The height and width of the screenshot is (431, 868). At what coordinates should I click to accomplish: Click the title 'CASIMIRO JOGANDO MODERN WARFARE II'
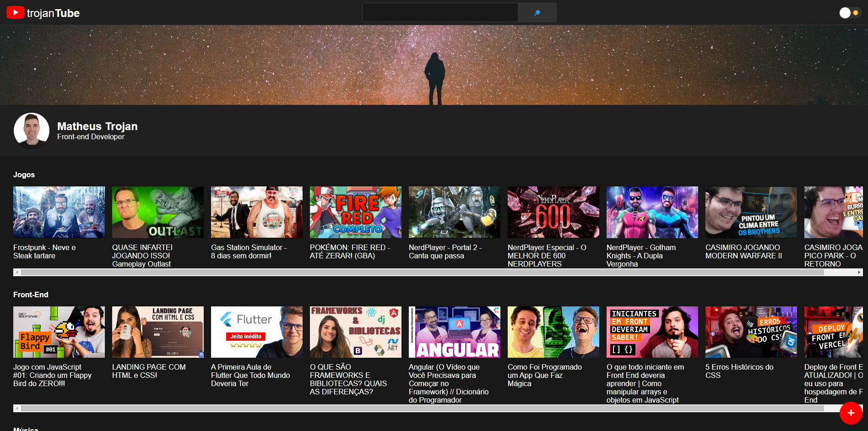pos(744,251)
